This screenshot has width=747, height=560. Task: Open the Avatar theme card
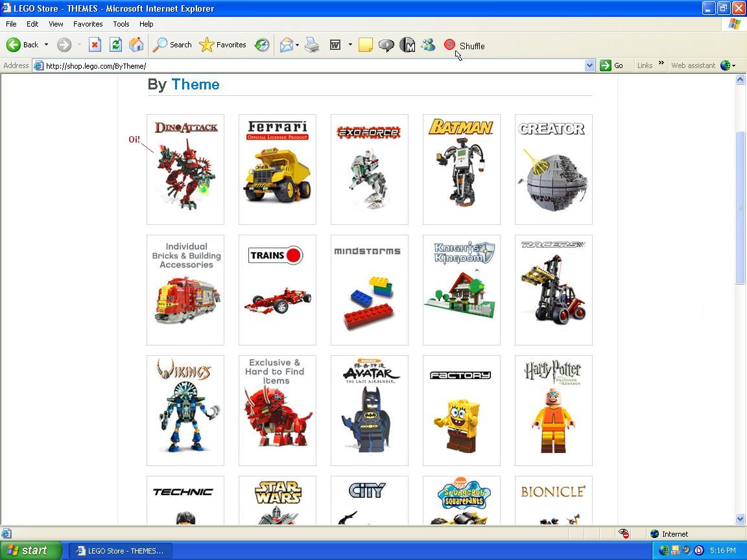click(369, 410)
